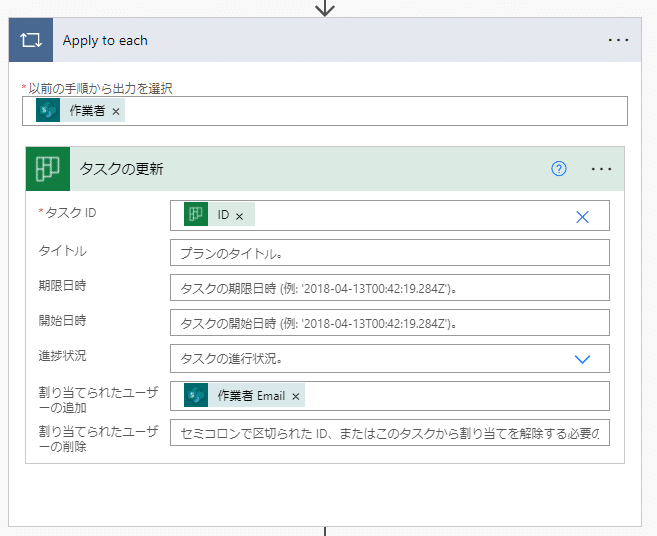The image size is (657, 536).
Task: Select the 作業者 Email token text
Action: click(251, 396)
